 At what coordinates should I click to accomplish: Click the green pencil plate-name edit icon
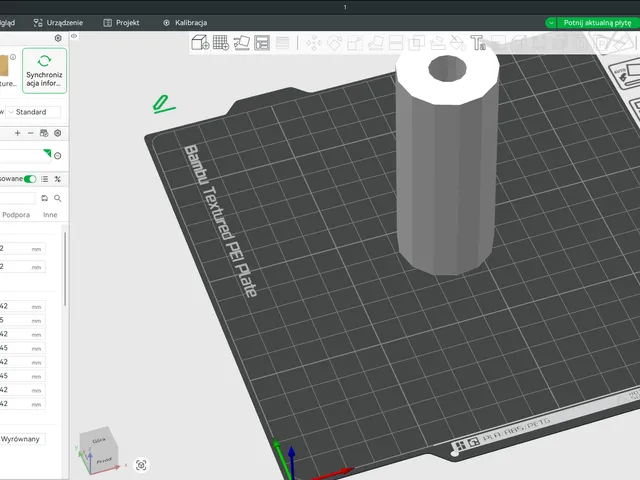pos(163,104)
